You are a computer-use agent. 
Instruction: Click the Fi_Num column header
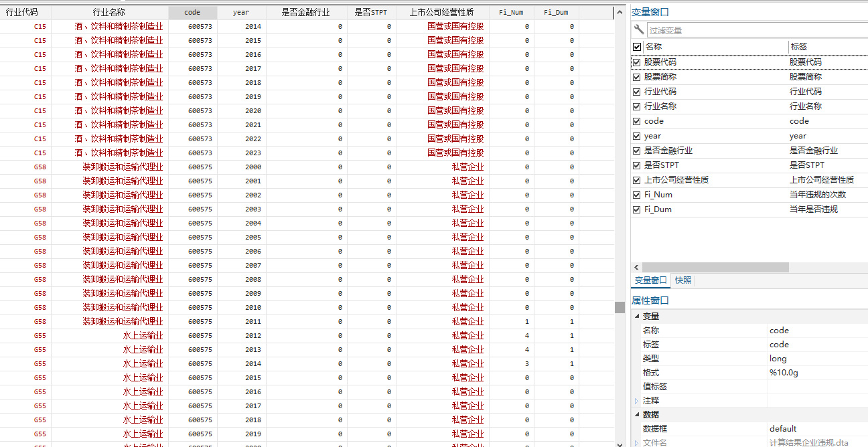click(x=511, y=12)
